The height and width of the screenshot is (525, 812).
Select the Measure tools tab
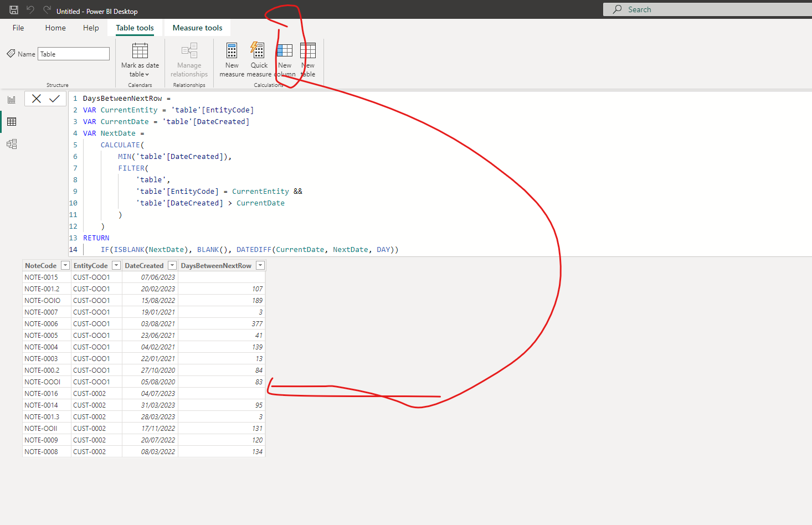tap(197, 28)
